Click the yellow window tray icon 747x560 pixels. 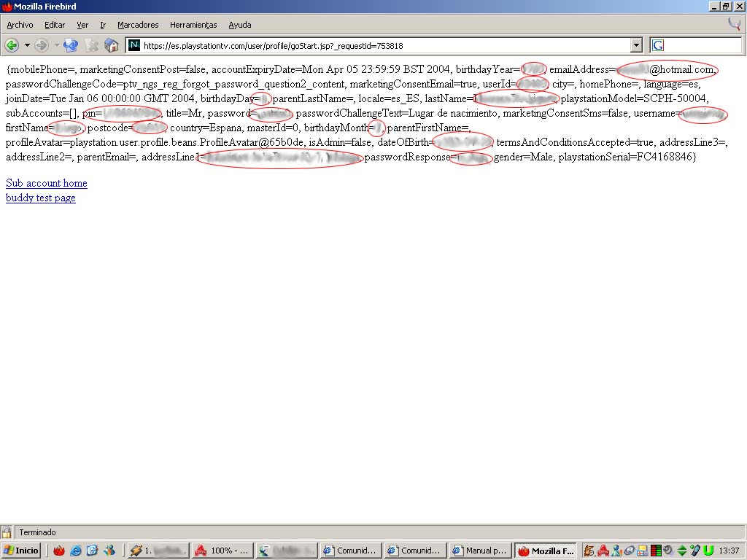coord(643,551)
